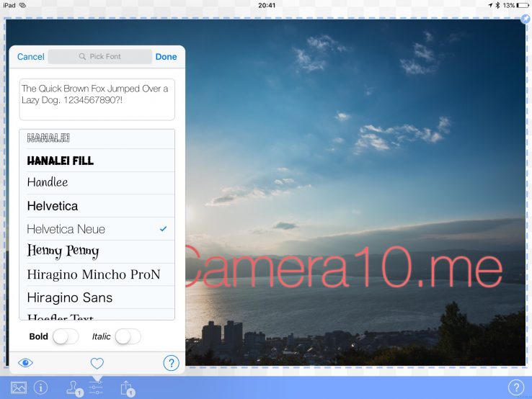
Task: Tap Done in the font picker
Action: click(x=166, y=57)
